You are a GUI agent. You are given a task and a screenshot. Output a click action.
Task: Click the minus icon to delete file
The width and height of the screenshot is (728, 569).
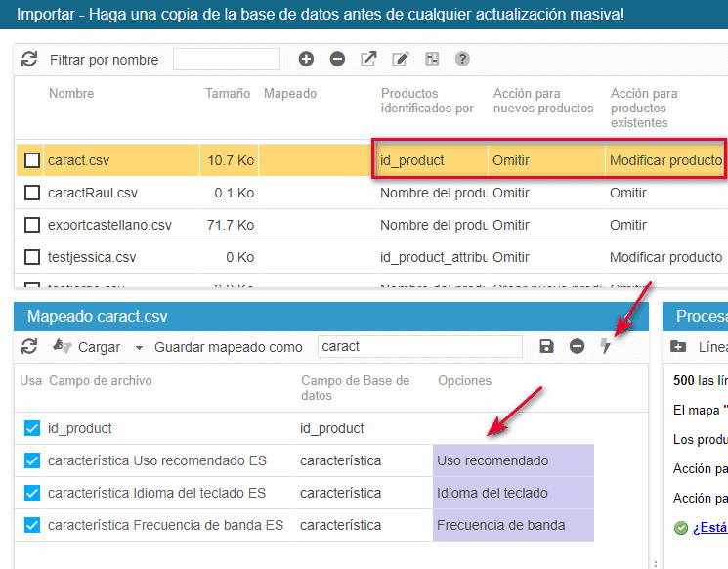[x=337, y=60]
